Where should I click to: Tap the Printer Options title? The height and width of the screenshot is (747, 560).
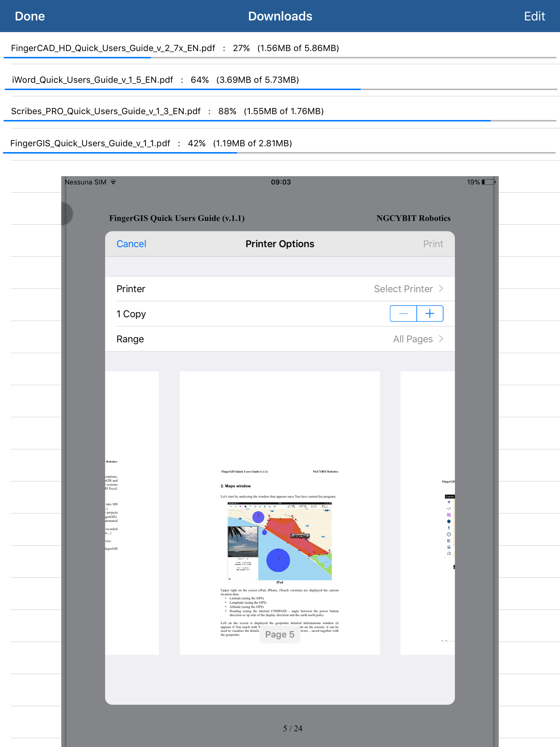point(280,244)
